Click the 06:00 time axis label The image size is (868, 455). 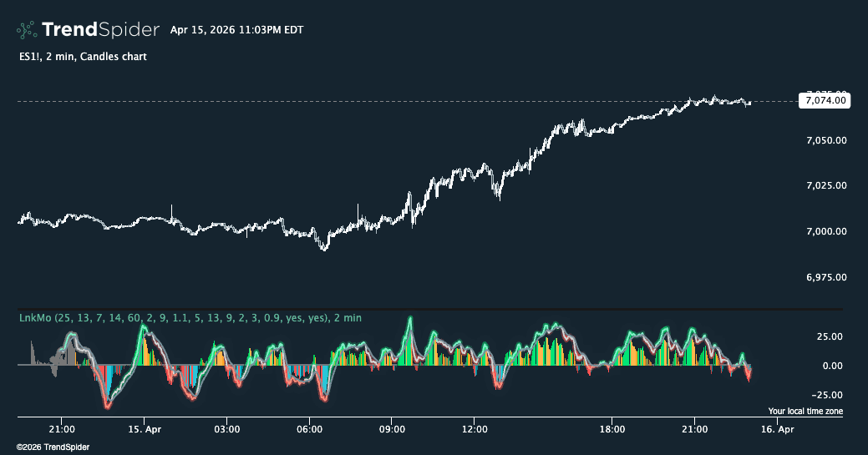(309, 430)
